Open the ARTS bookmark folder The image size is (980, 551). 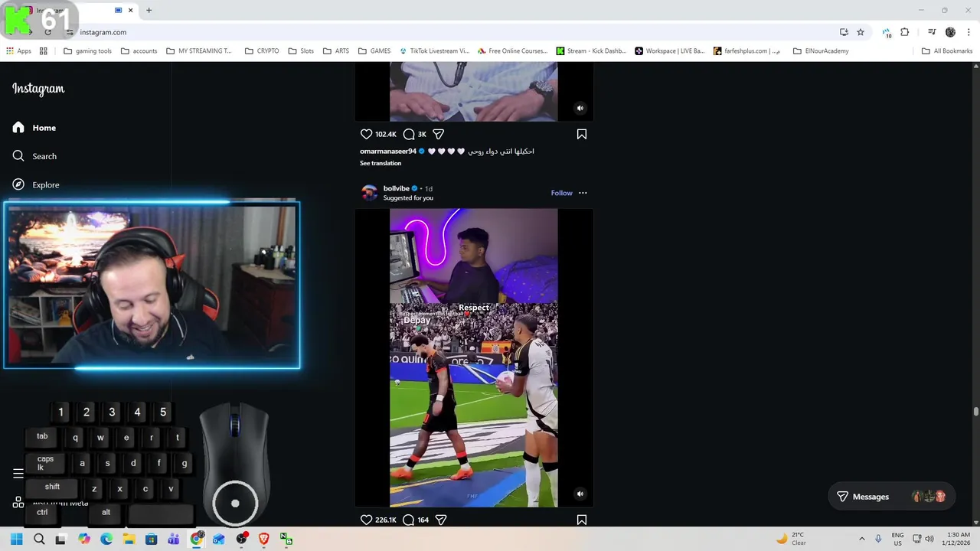click(x=336, y=51)
